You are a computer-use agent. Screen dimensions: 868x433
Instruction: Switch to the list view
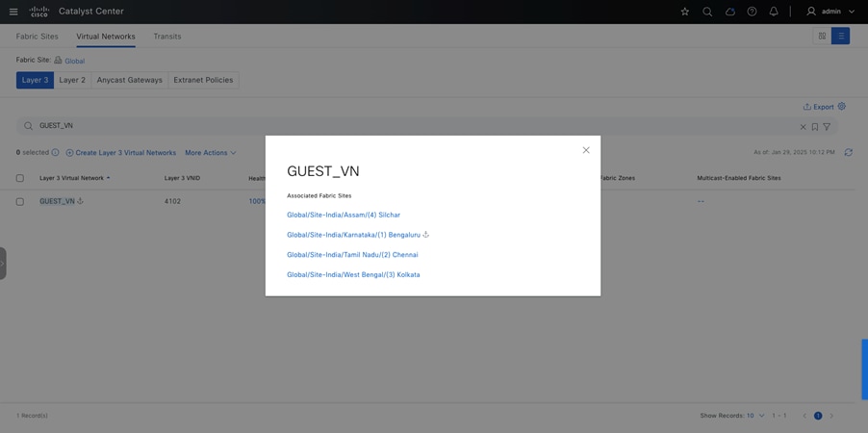tap(841, 36)
